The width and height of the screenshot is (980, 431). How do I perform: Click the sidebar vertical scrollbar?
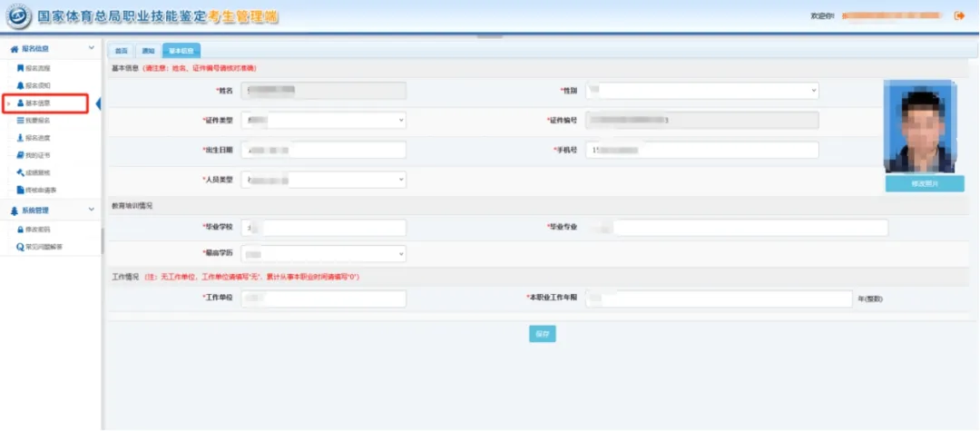pos(102,240)
